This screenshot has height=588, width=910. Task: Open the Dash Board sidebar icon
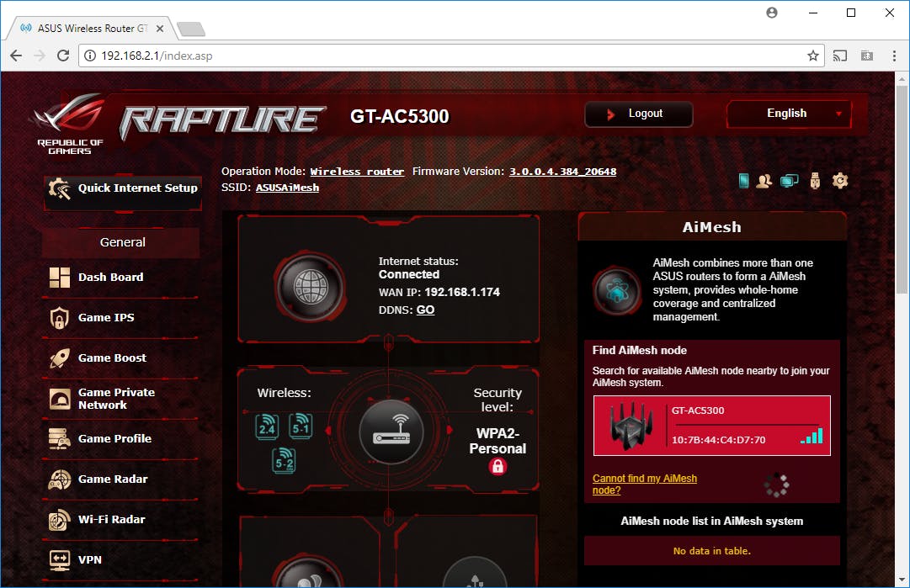coord(60,278)
